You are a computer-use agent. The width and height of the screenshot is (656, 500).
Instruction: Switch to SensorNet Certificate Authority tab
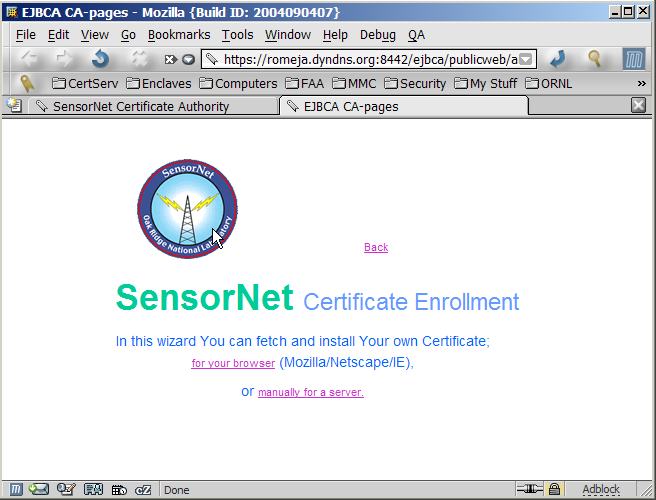[x=153, y=106]
